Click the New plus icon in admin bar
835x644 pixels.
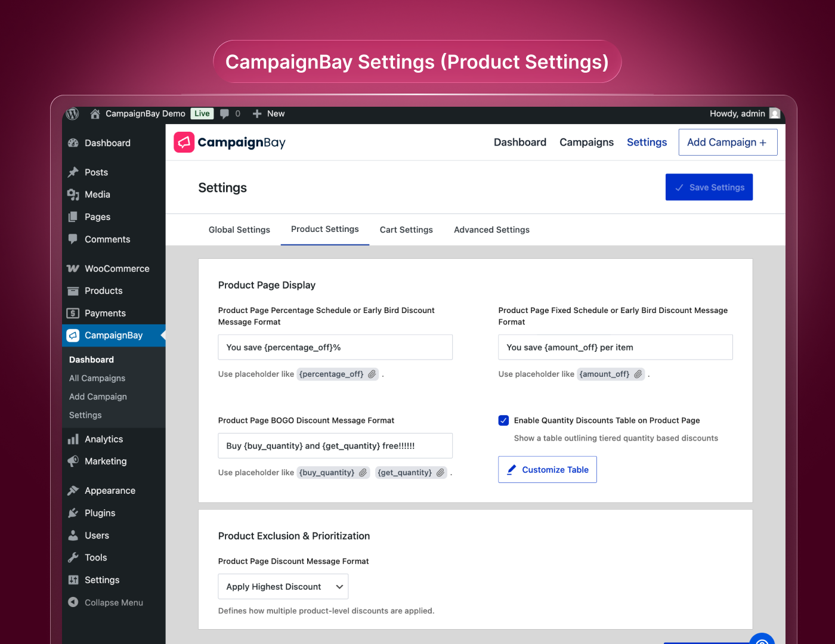(x=257, y=113)
